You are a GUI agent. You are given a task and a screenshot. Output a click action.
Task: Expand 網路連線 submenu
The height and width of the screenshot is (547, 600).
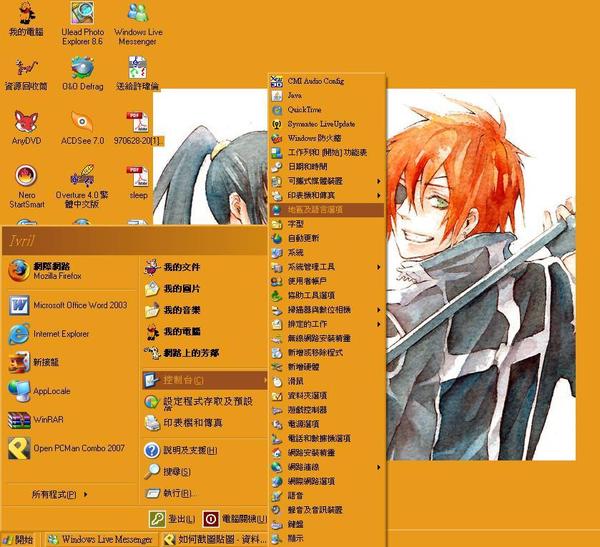[x=327, y=467]
